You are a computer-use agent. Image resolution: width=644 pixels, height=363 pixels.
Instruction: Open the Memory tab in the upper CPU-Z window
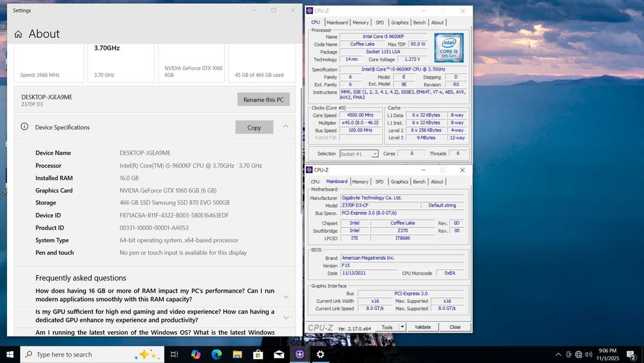361,23
